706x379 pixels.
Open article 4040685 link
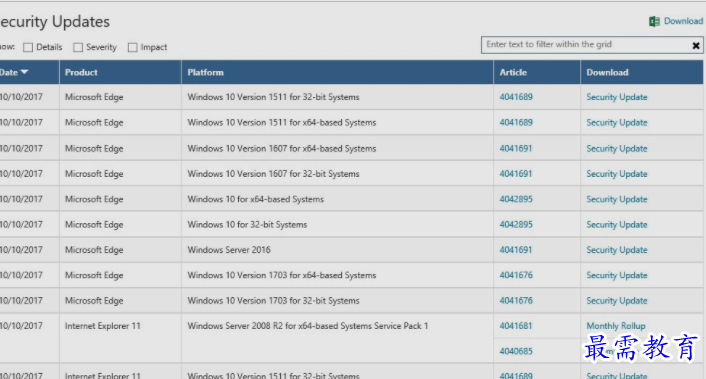[x=516, y=351]
